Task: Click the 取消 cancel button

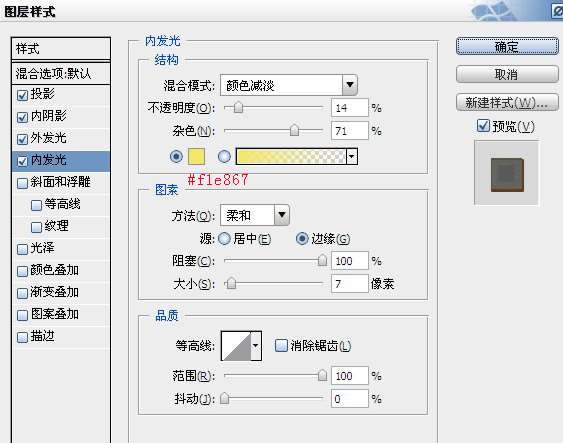Action: point(507,74)
